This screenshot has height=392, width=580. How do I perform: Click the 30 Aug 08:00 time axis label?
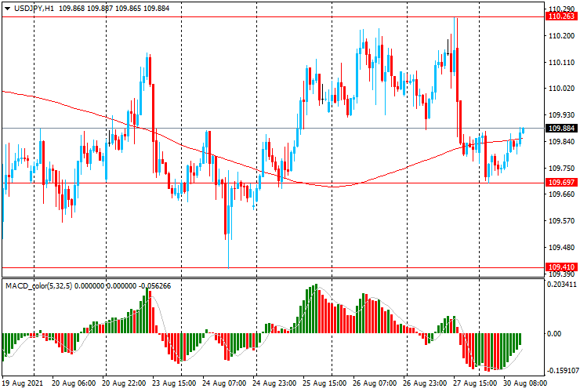pyautogui.click(x=525, y=383)
